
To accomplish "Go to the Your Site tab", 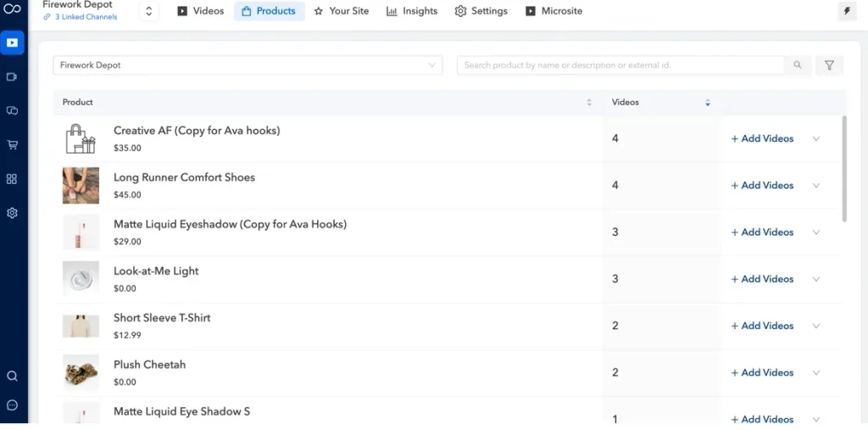I will point(341,11).
